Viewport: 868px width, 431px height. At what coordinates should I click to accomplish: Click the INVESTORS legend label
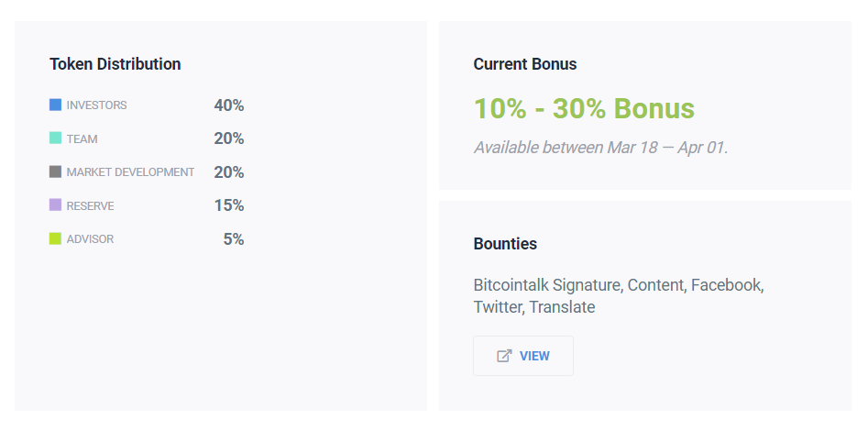click(x=96, y=105)
